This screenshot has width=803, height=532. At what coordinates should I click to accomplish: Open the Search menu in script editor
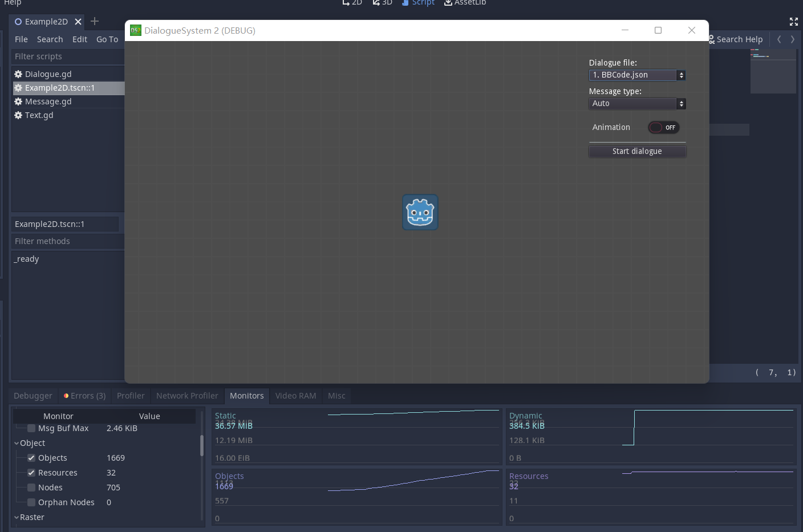click(x=50, y=39)
